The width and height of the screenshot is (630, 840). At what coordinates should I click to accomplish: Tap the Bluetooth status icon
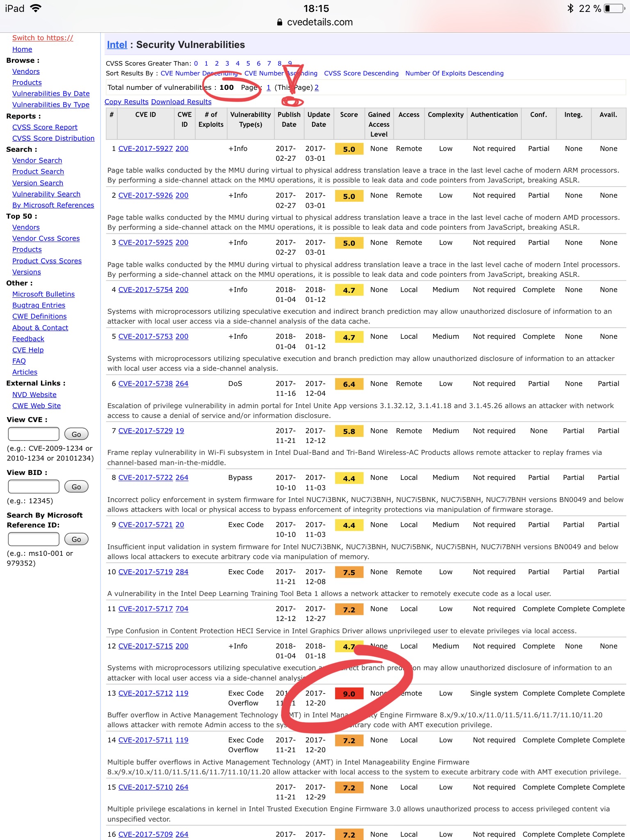(x=570, y=8)
